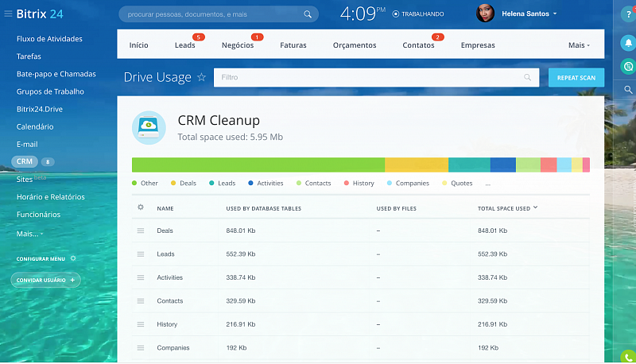Open Bate-papo e Chamadas
Screen dimensions: 636x364
pos(56,74)
